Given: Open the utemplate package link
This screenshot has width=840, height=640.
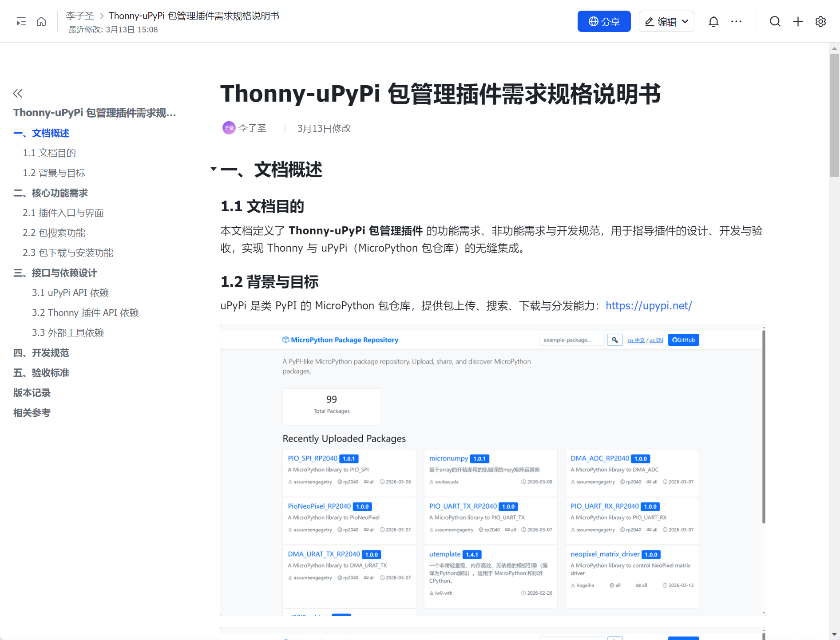Looking at the screenshot, I should click(445, 554).
